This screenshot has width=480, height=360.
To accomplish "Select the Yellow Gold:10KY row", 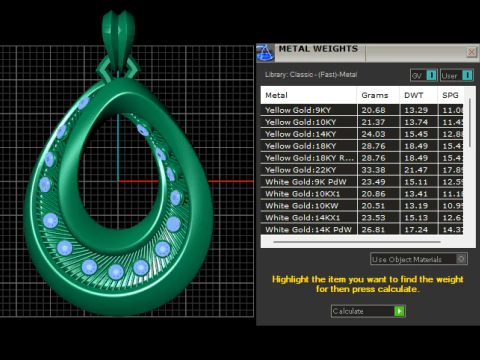I will click(x=362, y=122).
